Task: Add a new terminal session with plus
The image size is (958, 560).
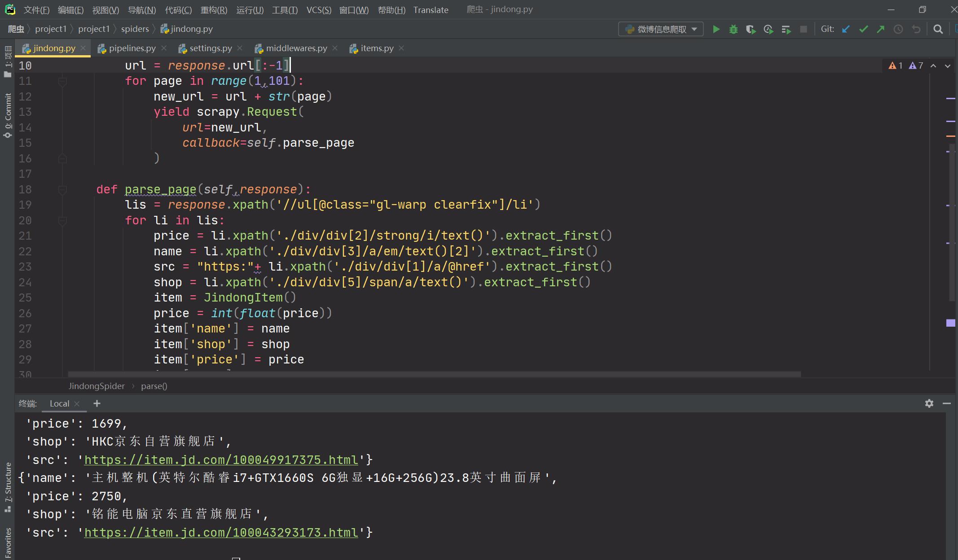Action: 97,403
